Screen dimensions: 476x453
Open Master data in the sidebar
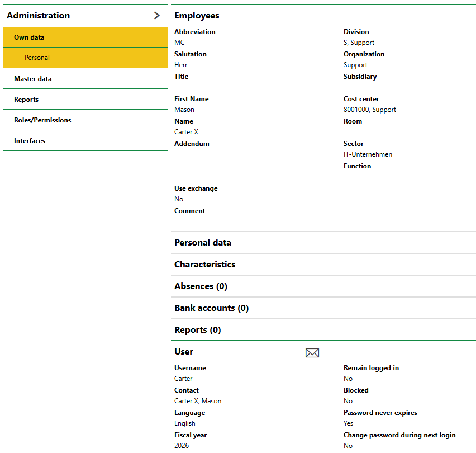pyautogui.click(x=85, y=79)
